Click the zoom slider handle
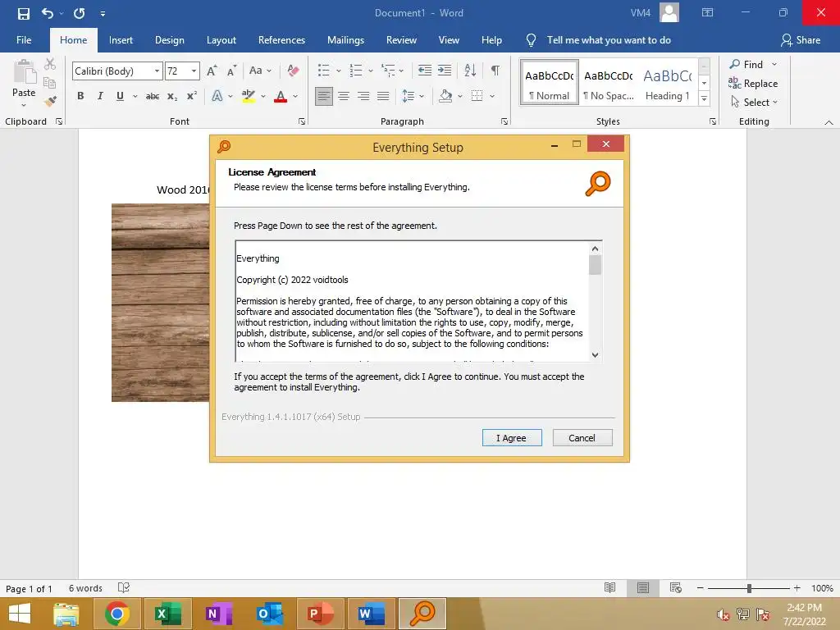This screenshot has height=630, width=840. coord(749,588)
